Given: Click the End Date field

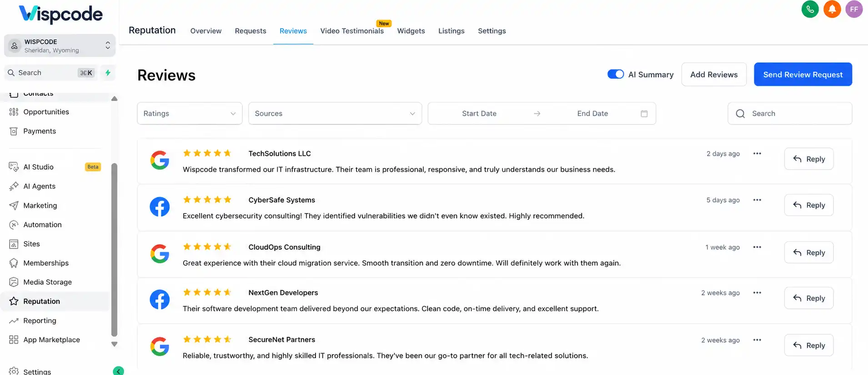Looking at the screenshot, I should pos(592,113).
